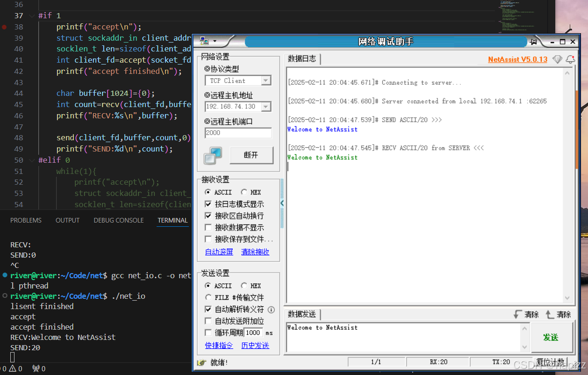Select the 数据日志 tab in NetAssist
This screenshot has width=588, height=375.
pos(302,59)
